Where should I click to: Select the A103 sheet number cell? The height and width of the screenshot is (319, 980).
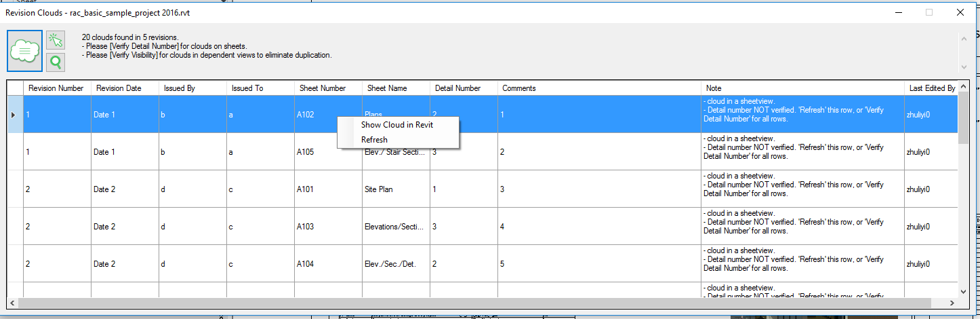(x=328, y=226)
